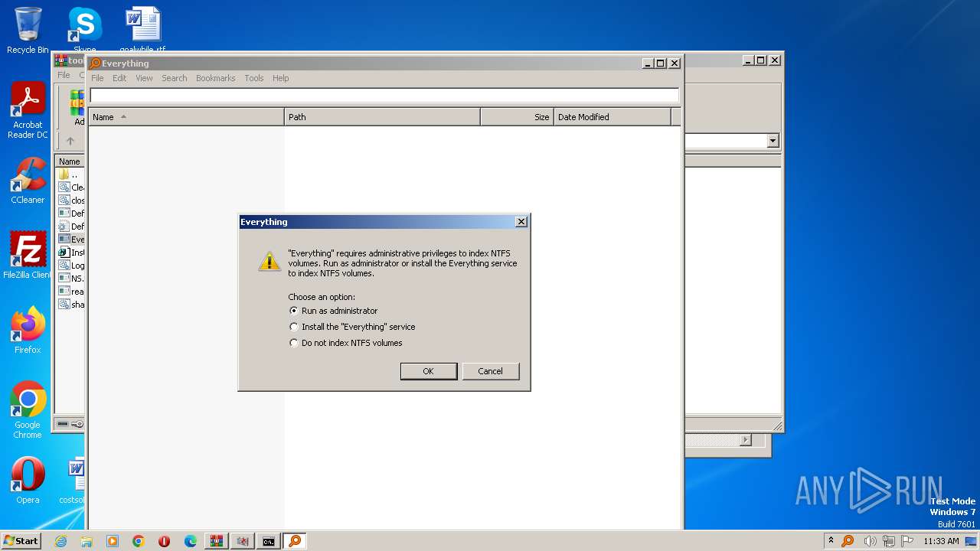
Task: Sort results by Size column
Action: point(517,117)
